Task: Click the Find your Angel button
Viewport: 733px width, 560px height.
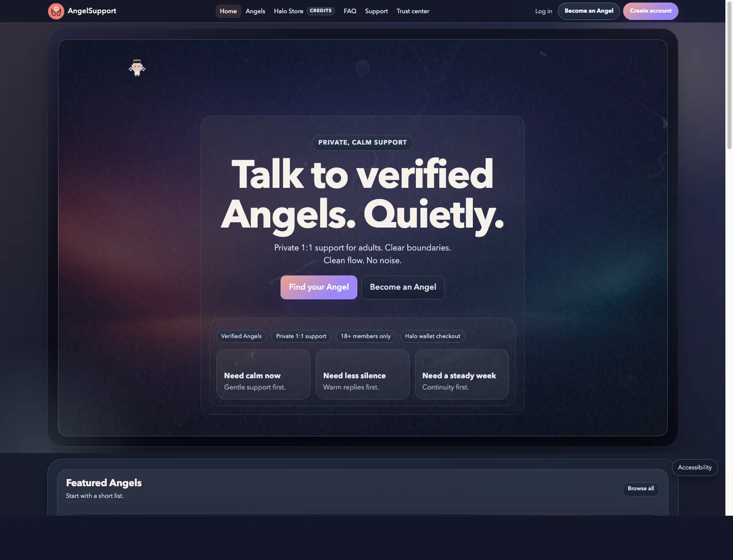Action: pyautogui.click(x=319, y=287)
